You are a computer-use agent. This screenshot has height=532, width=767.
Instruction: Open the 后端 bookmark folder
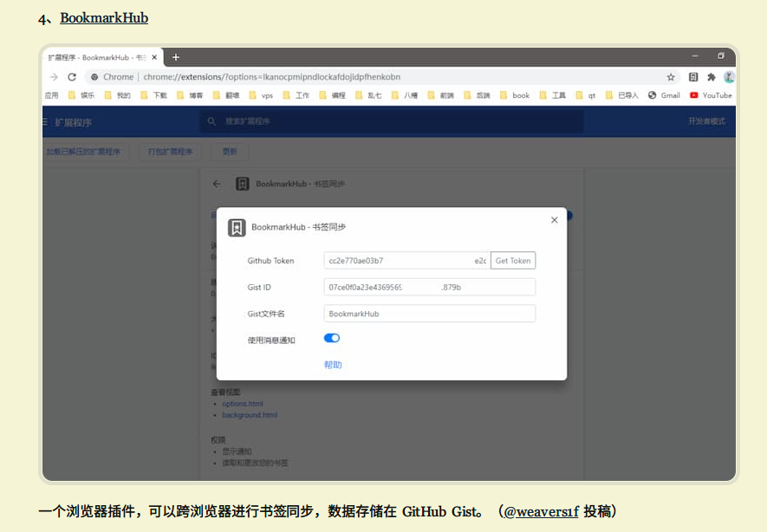(x=477, y=95)
